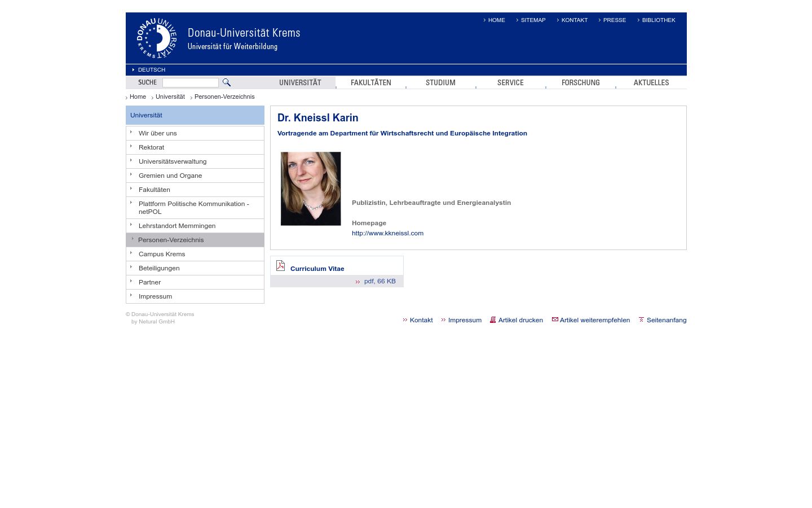Click the Curriculum Vitae PDF icon

281,266
